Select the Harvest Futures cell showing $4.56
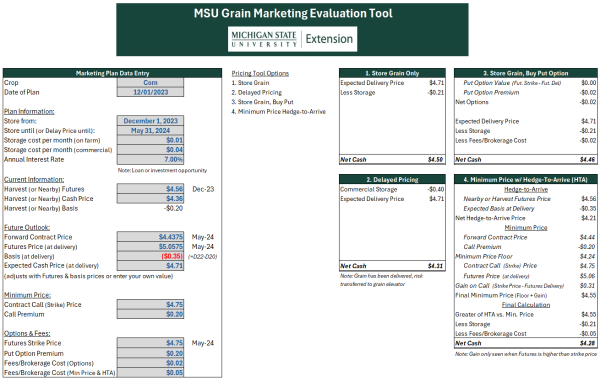Viewport: 600px width, 380px height. click(150, 189)
